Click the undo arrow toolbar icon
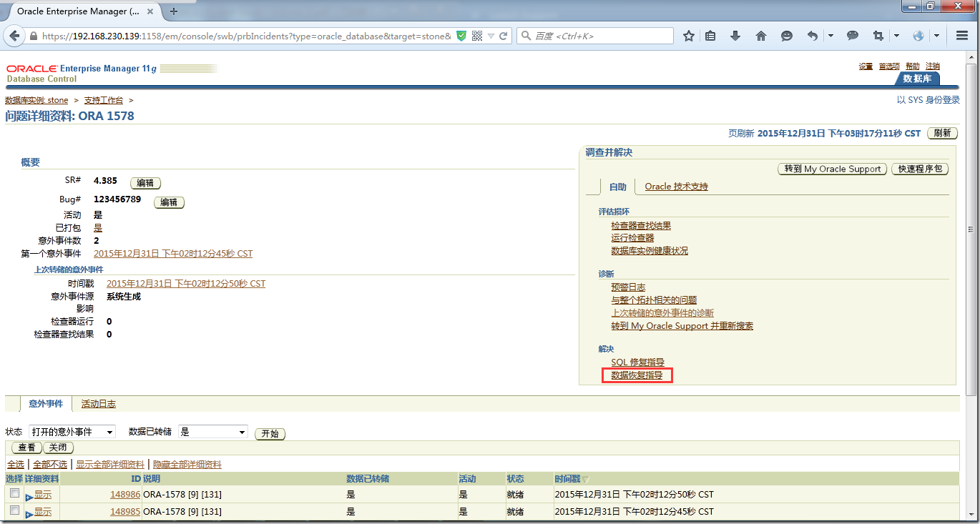 click(x=813, y=36)
